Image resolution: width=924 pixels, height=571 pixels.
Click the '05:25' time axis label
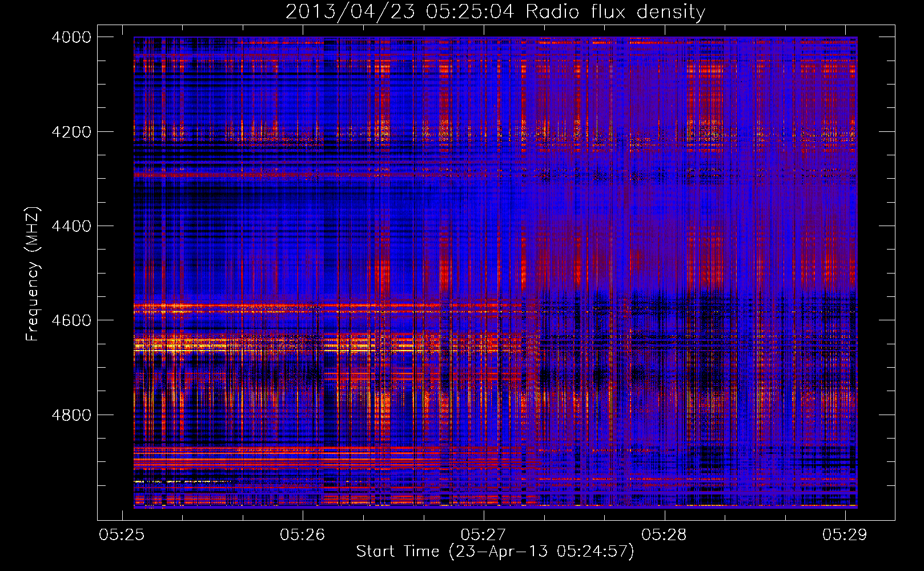(x=122, y=534)
